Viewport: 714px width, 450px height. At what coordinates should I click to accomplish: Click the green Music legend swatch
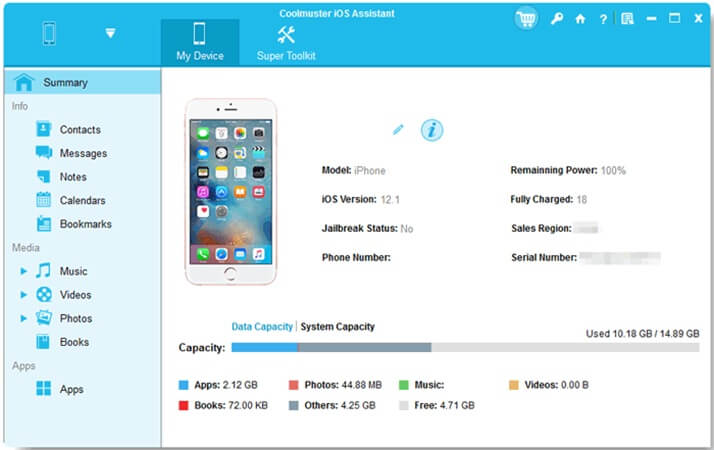coord(403,385)
